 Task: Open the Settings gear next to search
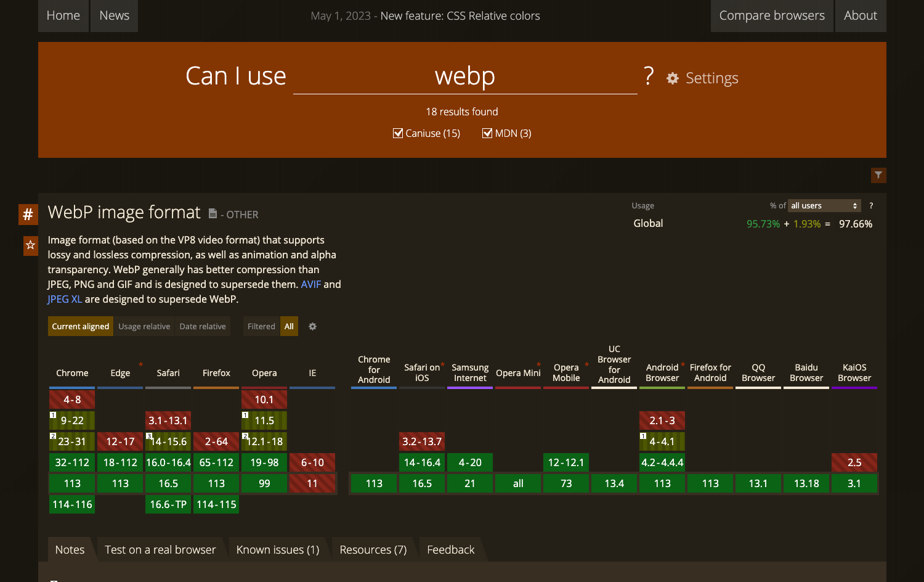(x=673, y=78)
